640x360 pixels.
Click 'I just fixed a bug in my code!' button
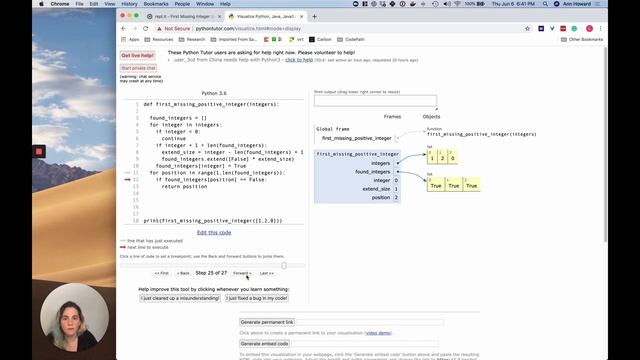(257, 298)
